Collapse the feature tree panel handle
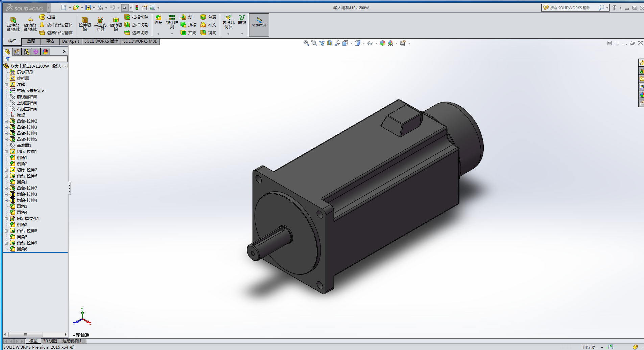This screenshot has height=350, width=644. click(x=70, y=188)
